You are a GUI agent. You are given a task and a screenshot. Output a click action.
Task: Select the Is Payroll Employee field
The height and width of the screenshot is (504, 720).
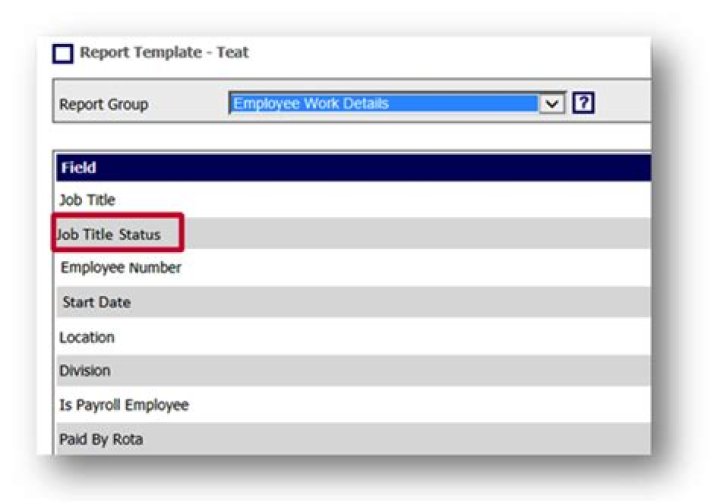coord(353,405)
